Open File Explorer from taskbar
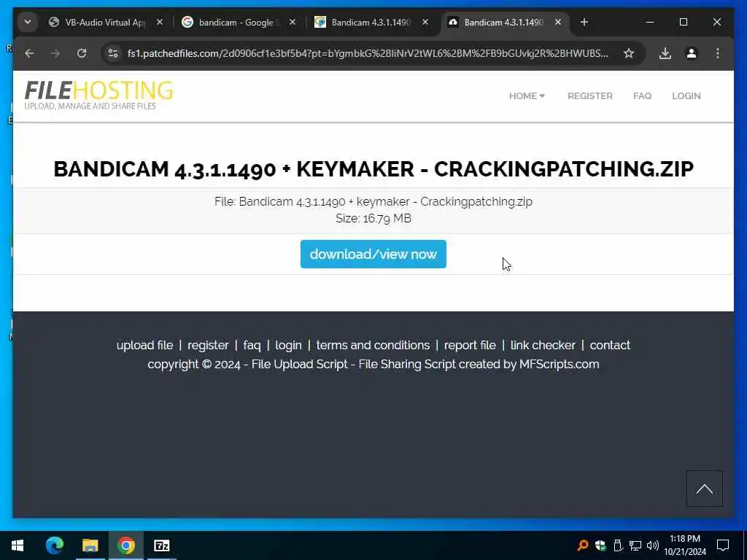Screen dimensions: 747x560 [x=90, y=545]
